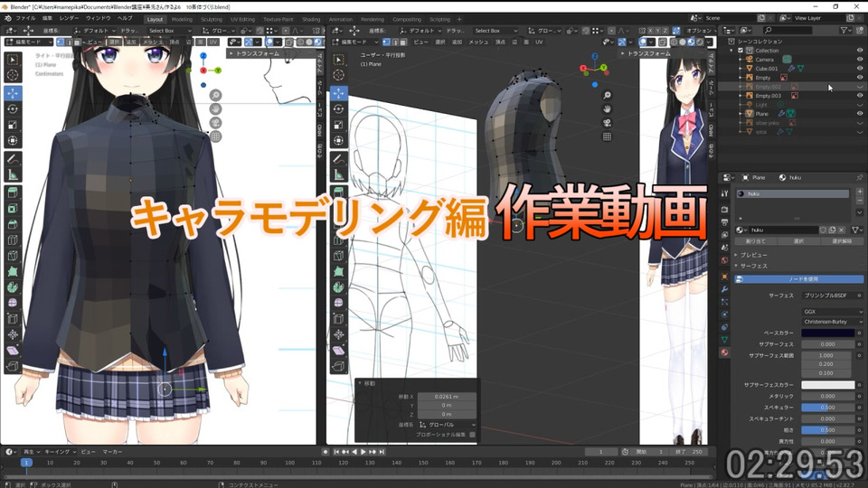Enable vertex select mode in left viewport
868x488 pixels.
[x=61, y=42]
